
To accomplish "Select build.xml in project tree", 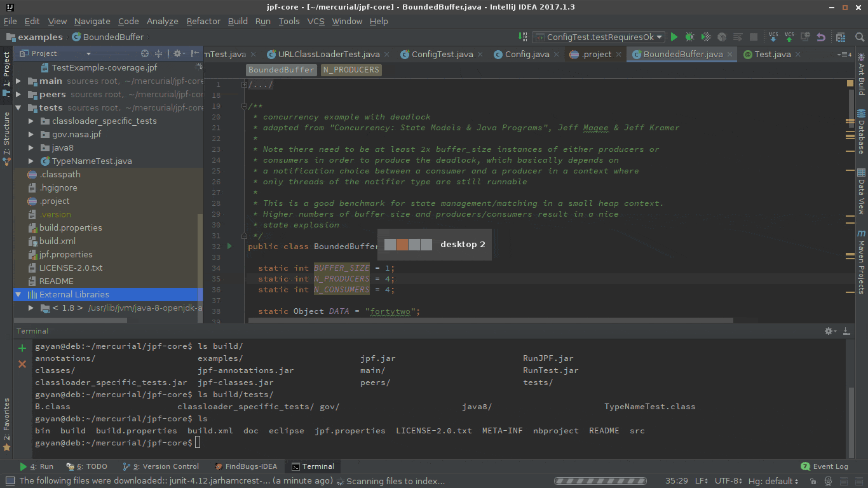I will coord(58,241).
